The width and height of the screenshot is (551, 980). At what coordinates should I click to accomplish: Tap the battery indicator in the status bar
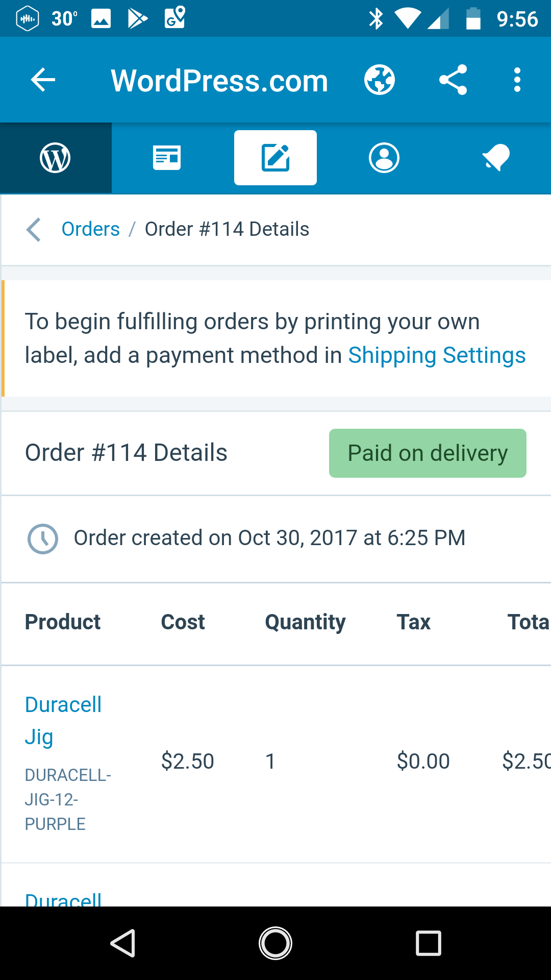tap(473, 18)
